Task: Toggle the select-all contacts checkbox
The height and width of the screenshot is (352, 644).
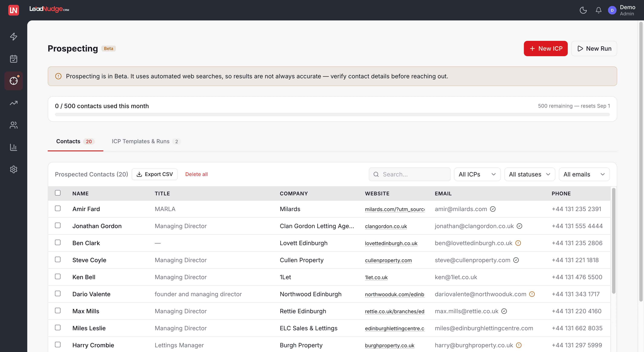Action: coord(58,193)
